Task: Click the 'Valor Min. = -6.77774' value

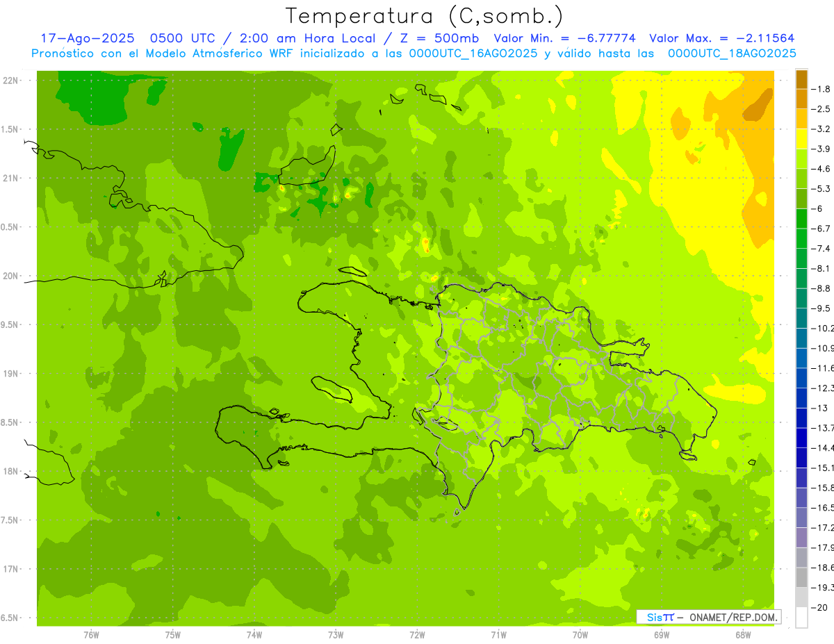Action: coord(564,38)
